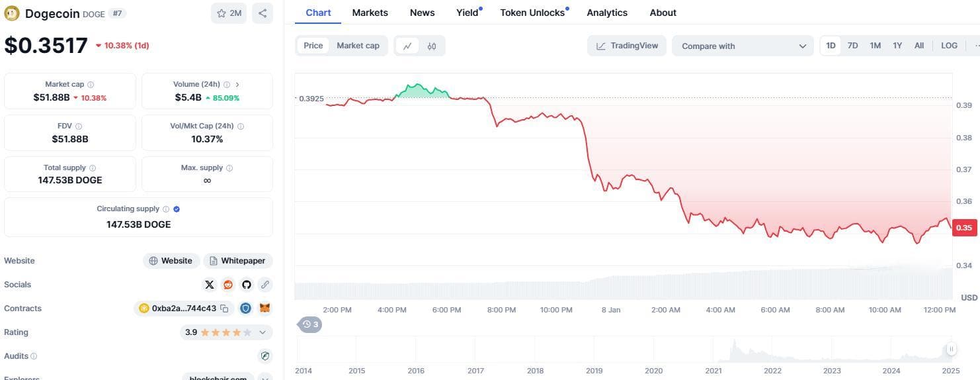Viewport: 980px width, 380px height.
Task: Open the TradingView chart button
Action: pos(627,46)
